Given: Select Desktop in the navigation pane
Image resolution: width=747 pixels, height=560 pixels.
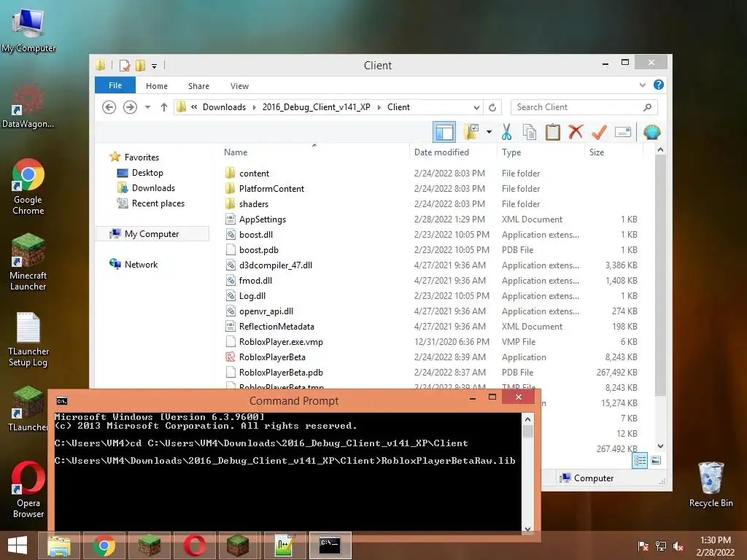Looking at the screenshot, I should coord(147,173).
